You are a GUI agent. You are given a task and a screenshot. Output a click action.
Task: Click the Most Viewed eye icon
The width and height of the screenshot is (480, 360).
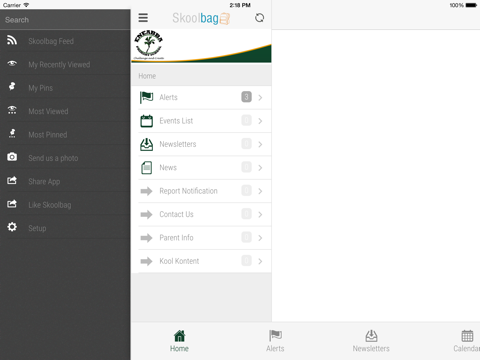coord(12,110)
